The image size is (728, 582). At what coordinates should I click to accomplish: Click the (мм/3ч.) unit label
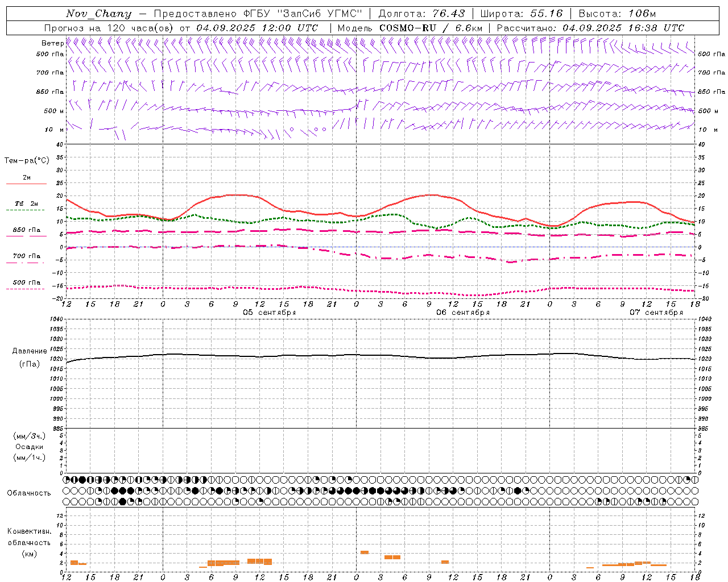(x=30, y=436)
